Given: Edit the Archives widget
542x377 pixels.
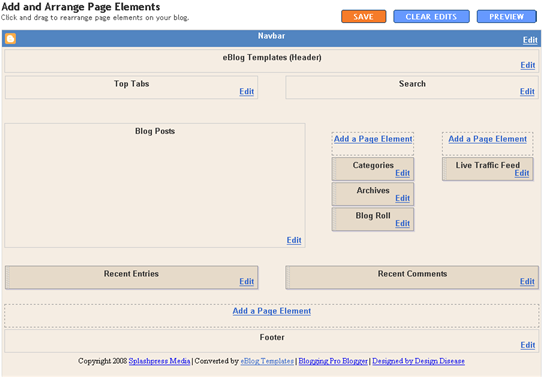Looking at the screenshot, I should 402,198.
